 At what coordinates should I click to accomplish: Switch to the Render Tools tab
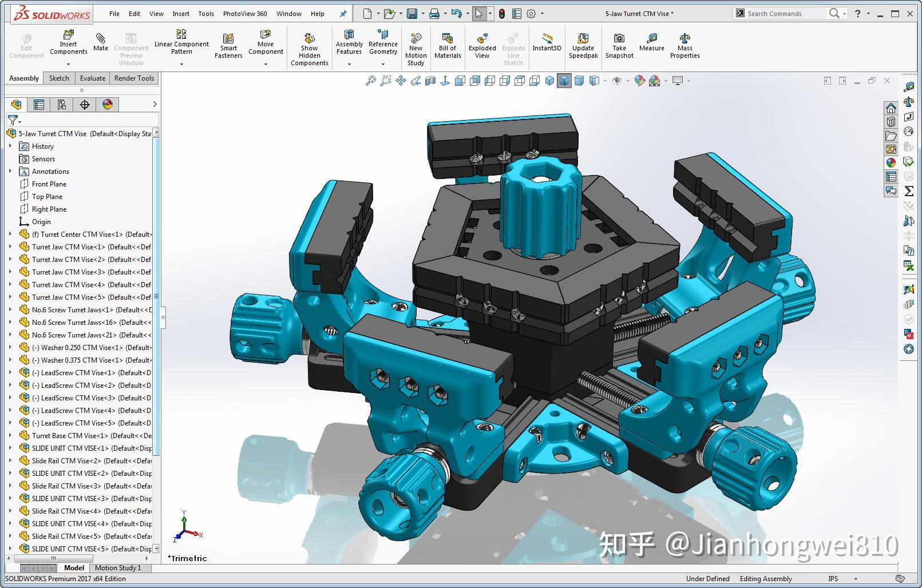(x=133, y=78)
